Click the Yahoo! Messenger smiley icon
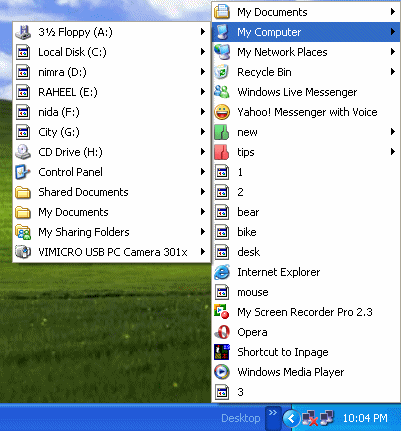This screenshot has width=401, height=431. [x=222, y=112]
